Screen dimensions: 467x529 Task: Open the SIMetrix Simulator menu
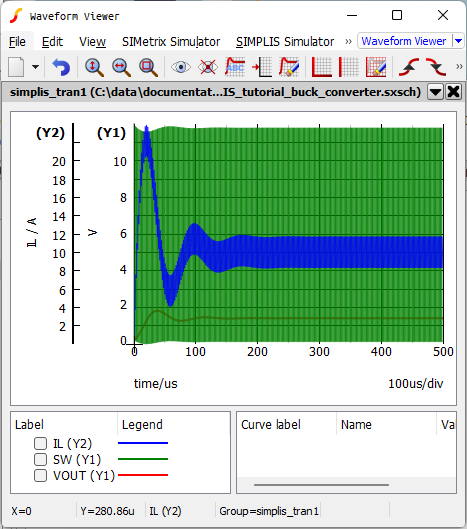click(171, 42)
